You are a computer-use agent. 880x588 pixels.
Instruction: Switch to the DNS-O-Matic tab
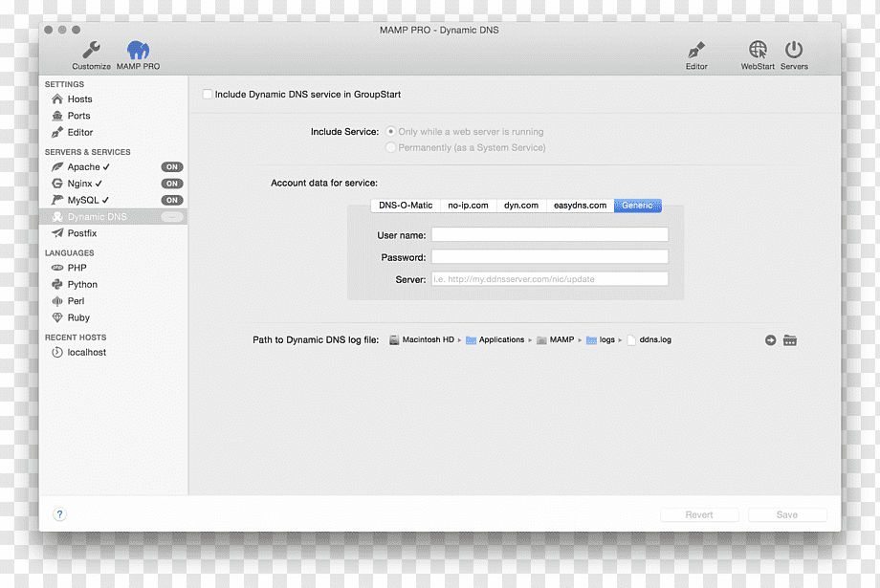click(x=406, y=206)
